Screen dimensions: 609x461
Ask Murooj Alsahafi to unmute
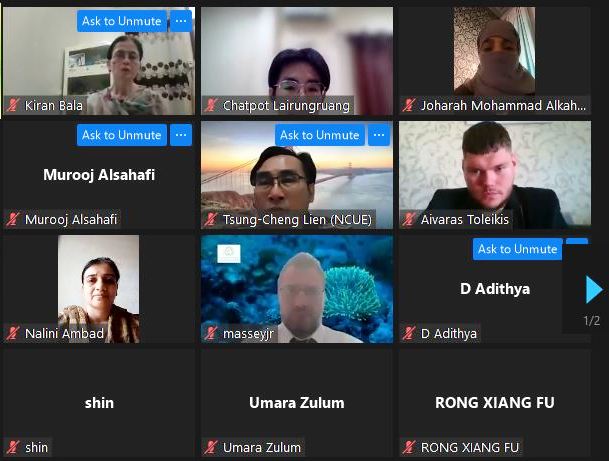pos(122,135)
